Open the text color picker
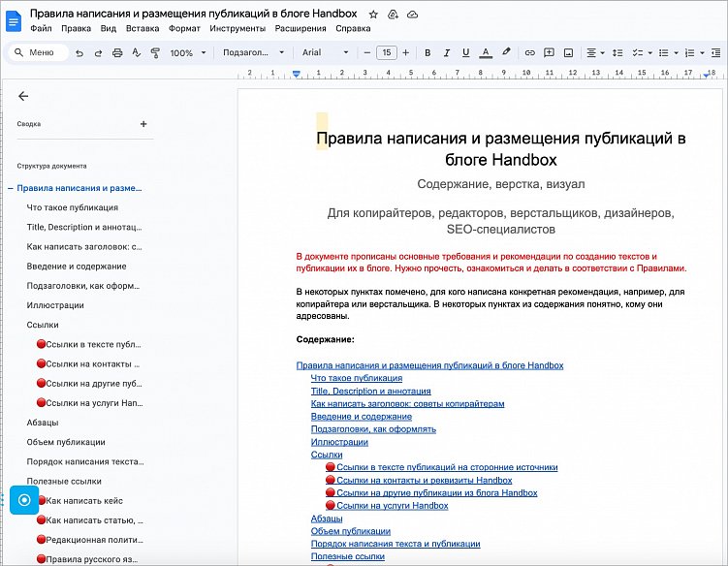 point(486,53)
